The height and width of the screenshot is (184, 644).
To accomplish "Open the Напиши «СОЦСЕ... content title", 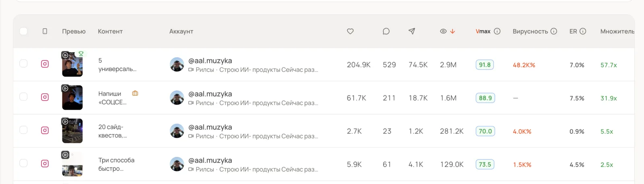I will 113,98.
